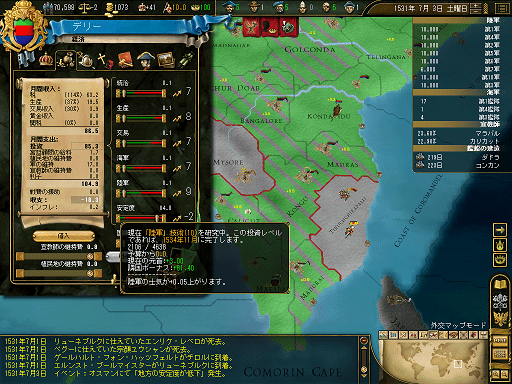Image resolution: width=512 pixels, height=384 pixels.
Task: Click the stability scales icon in top bar
Action: tap(84, 7)
